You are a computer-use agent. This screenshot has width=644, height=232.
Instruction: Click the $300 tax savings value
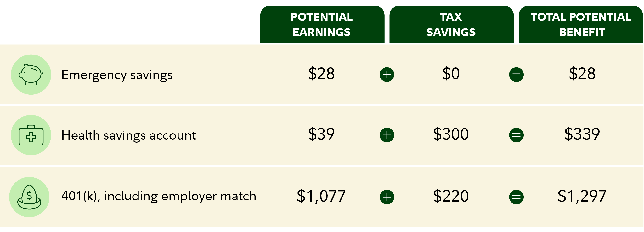click(x=451, y=134)
